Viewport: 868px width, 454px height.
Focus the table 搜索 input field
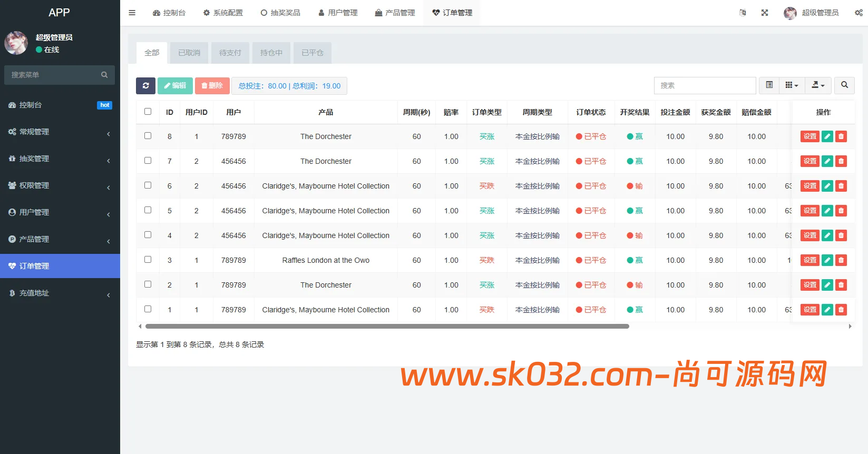tap(705, 85)
